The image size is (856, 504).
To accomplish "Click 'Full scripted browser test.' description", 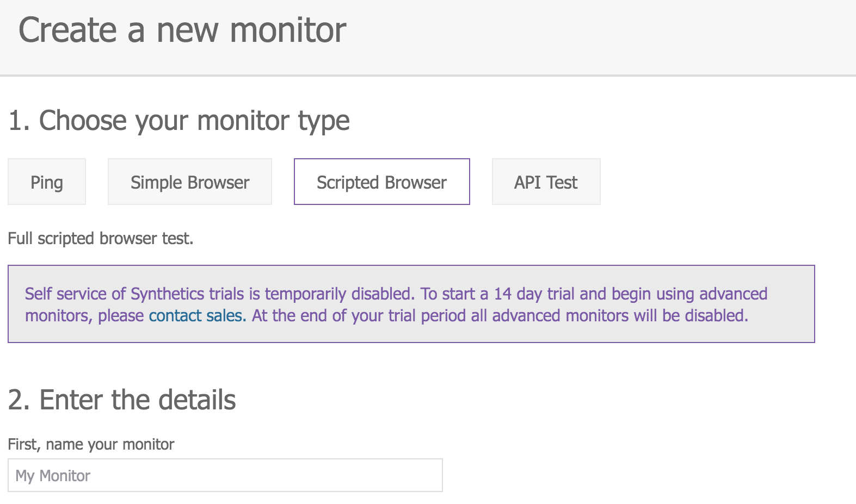I will click(x=101, y=239).
